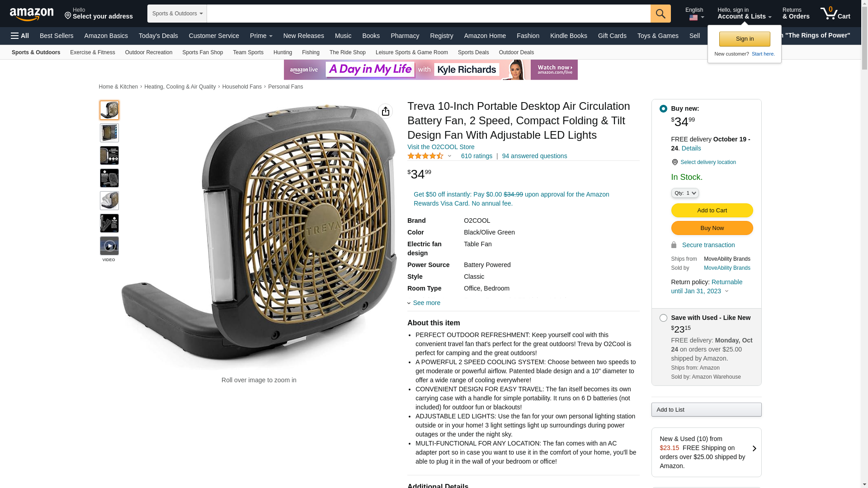Click the Amazon logo
Image resolution: width=868 pixels, height=488 pixels.
coord(32,14)
